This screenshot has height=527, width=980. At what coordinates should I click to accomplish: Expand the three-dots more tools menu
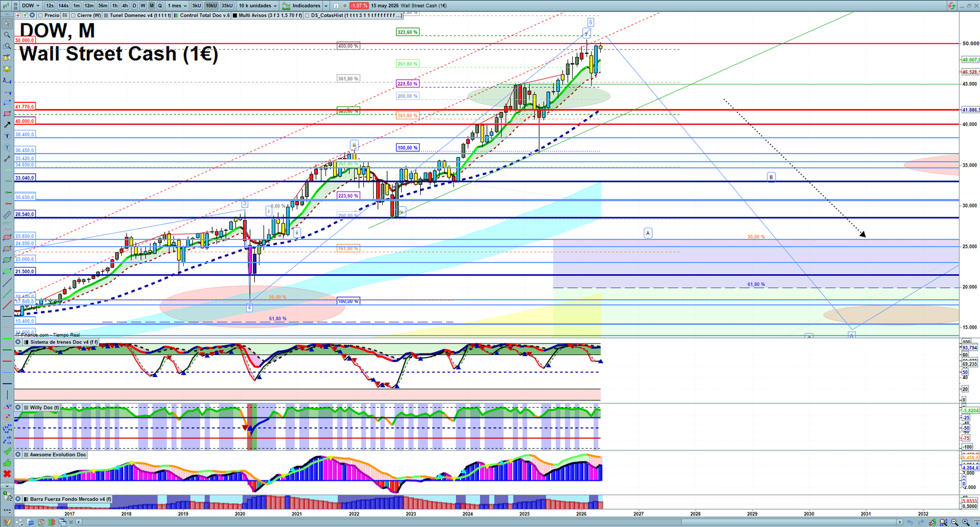[x=7, y=509]
